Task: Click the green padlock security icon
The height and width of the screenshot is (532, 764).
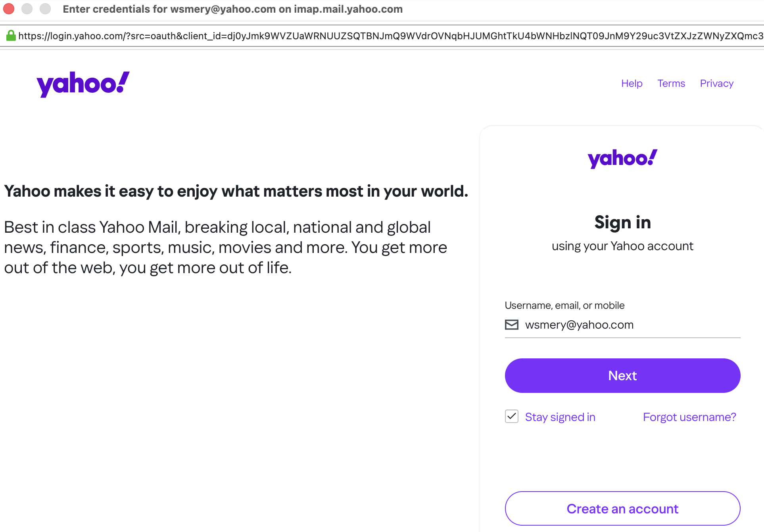Action: tap(11, 36)
